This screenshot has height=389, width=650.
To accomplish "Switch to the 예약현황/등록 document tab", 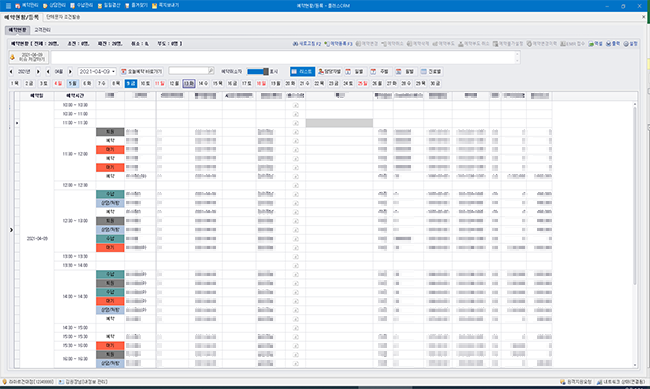I will (x=21, y=17).
